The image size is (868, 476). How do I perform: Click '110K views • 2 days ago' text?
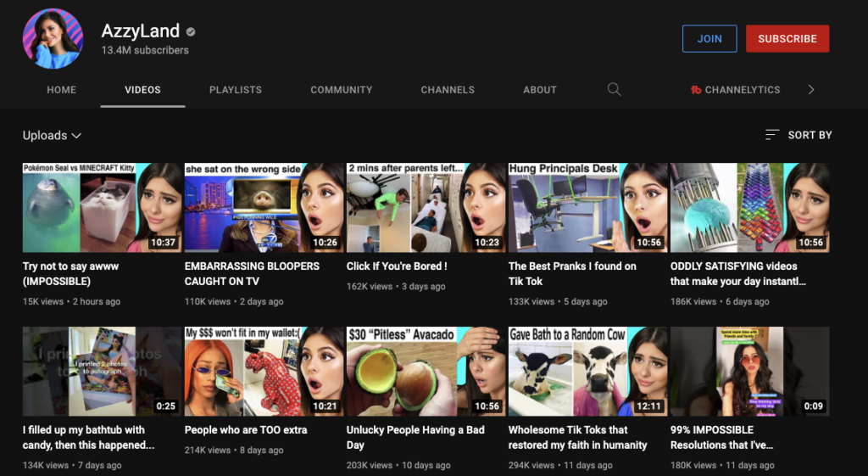(234, 301)
